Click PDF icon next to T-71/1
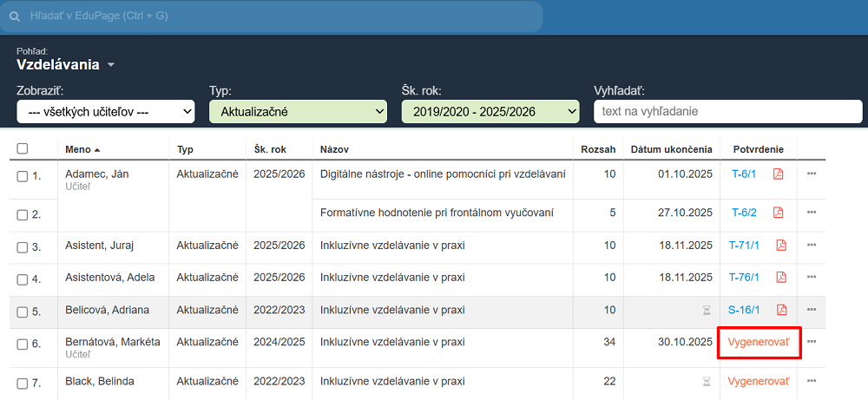Viewport: 868px width, 400px height. (781, 246)
